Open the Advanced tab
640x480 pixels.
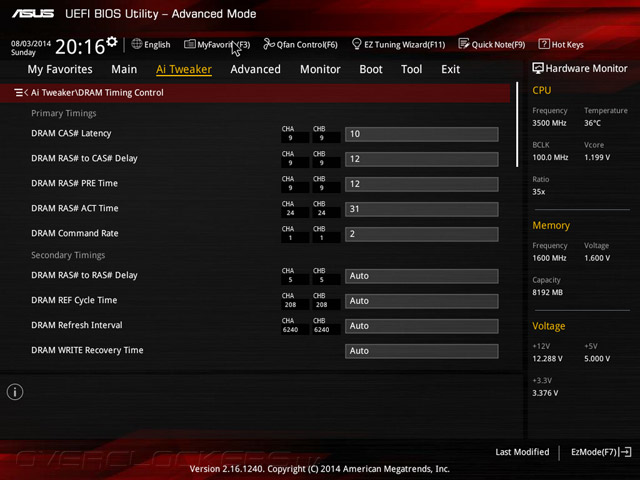[x=256, y=69]
